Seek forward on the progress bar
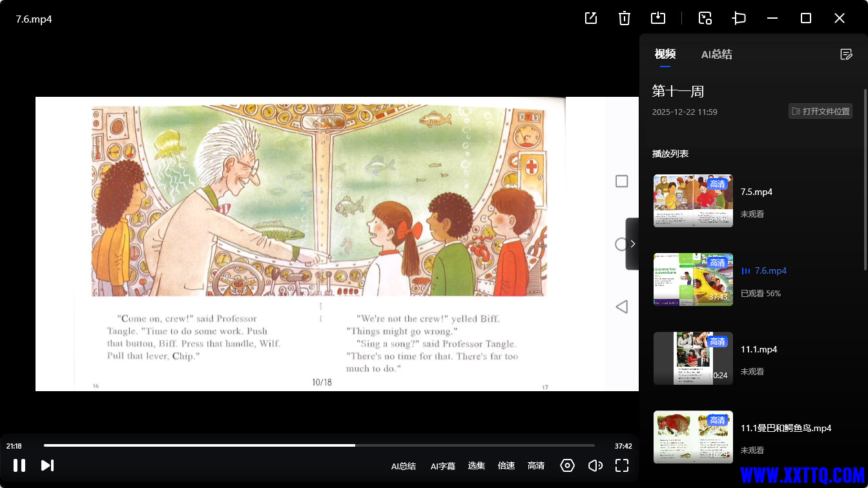 (452, 445)
